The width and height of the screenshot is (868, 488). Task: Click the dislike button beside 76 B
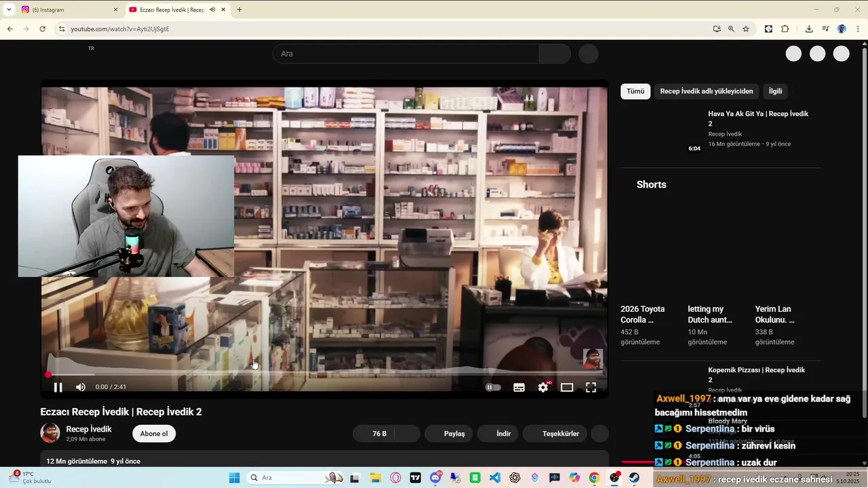tap(408, 434)
